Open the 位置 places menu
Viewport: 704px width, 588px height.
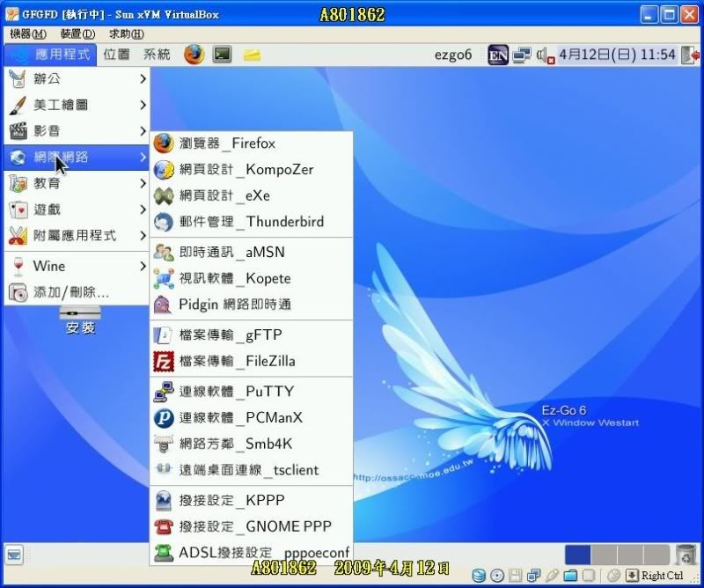click(116, 55)
